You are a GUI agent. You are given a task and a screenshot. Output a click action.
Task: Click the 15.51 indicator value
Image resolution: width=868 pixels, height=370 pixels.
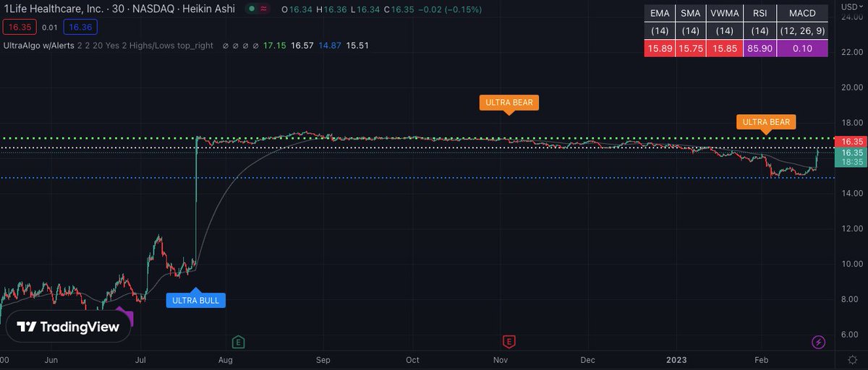click(x=357, y=45)
